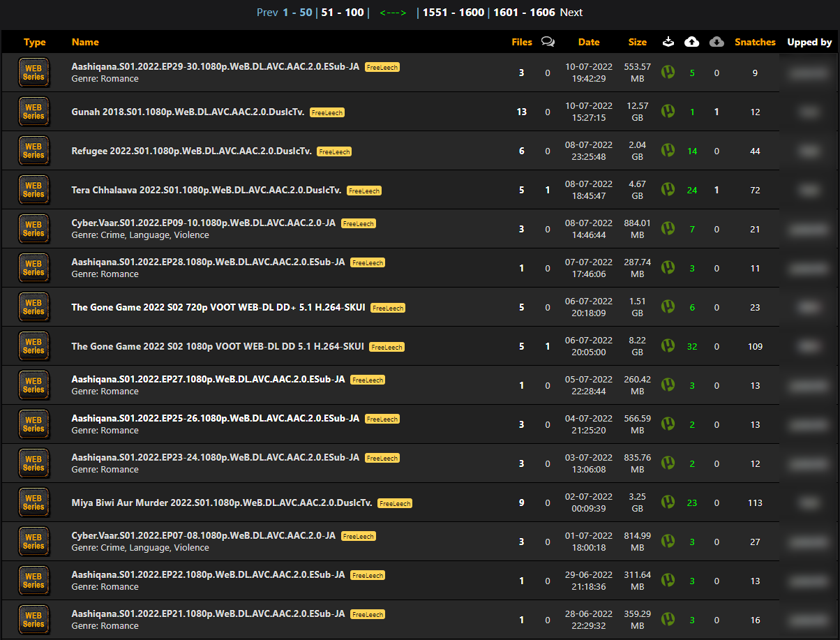The height and width of the screenshot is (640, 840).
Task: Sort by seeders upload cloud icon
Action: pyautogui.click(x=692, y=42)
